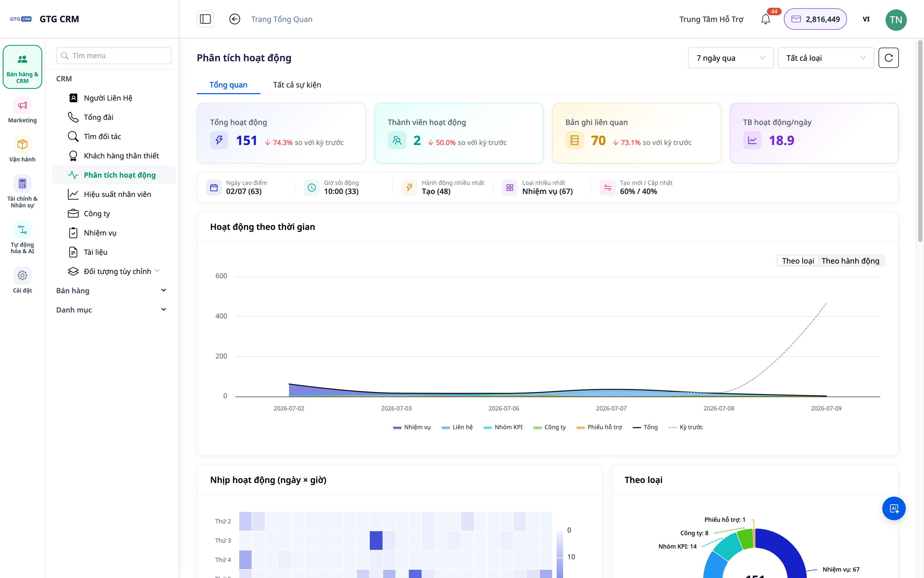
Task: Open the Vận hành module
Action: 22,150
